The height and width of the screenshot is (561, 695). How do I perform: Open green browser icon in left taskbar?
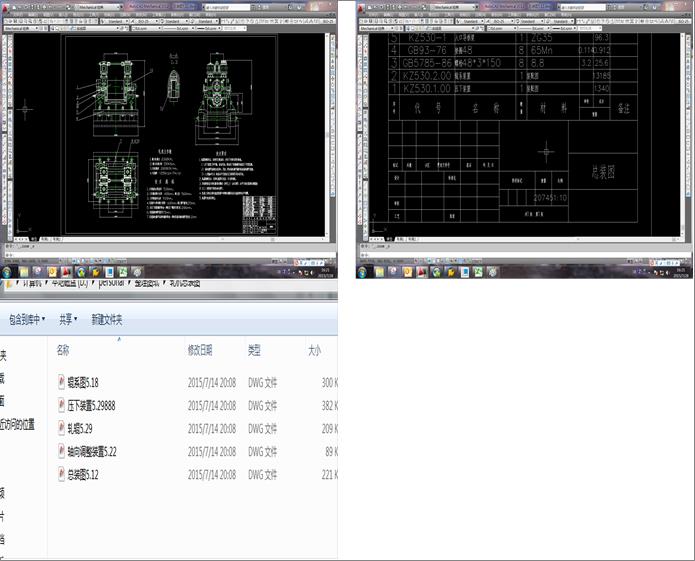pyautogui.click(x=81, y=272)
